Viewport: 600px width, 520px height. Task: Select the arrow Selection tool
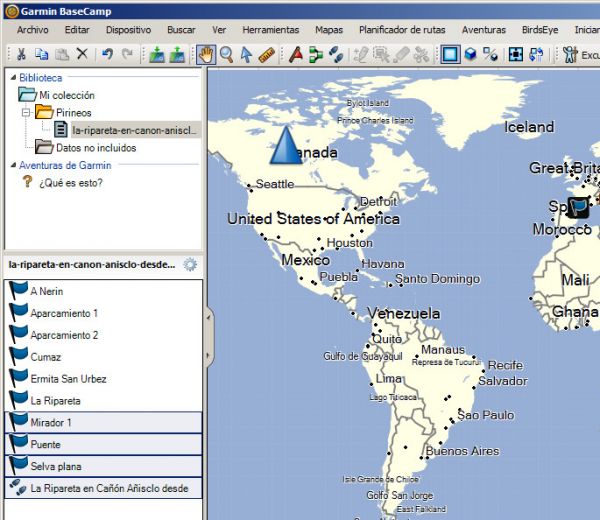pos(246,55)
